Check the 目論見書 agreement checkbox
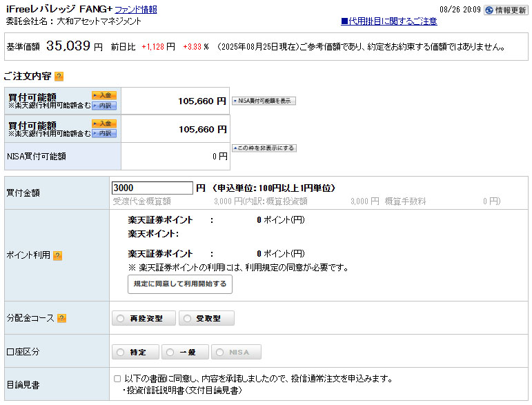The height and width of the screenshot is (405, 532). pyautogui.click(x=117, y=379)
